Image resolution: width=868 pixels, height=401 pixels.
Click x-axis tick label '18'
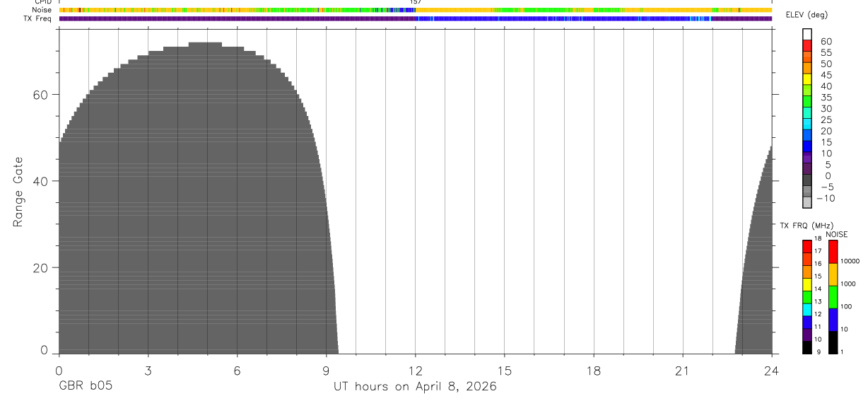coord(594,370)
